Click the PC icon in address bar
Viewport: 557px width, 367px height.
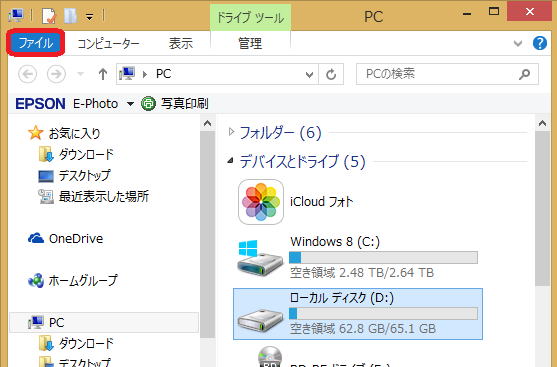tap(127, 74)
